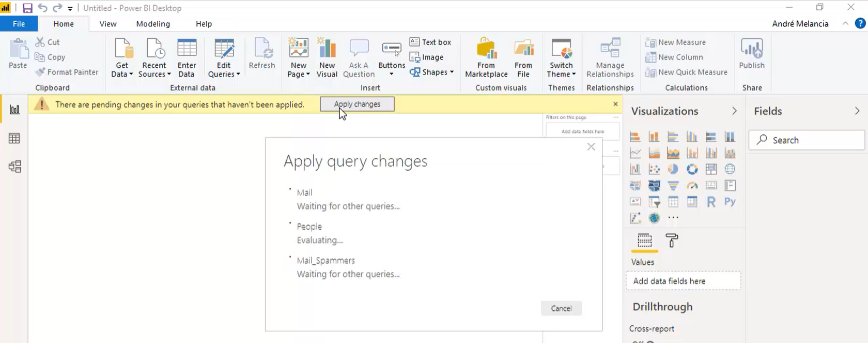Select the stacked bar chart visualization

(635, 137)
